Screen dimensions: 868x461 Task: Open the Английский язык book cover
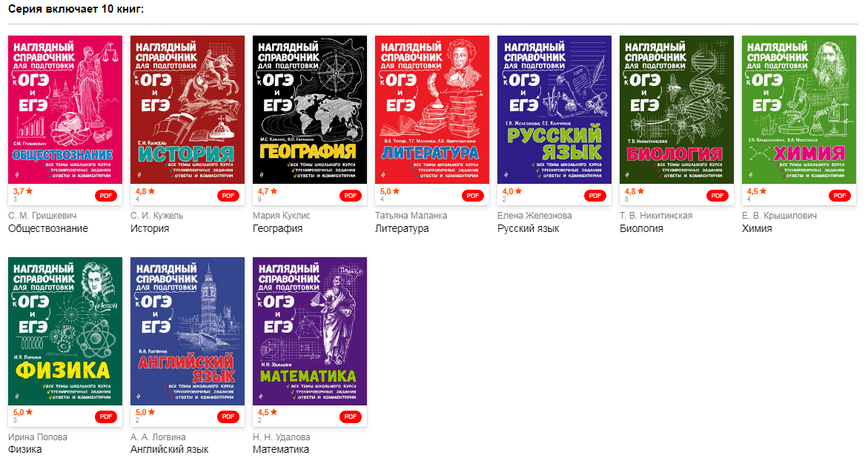coord(187,331)
